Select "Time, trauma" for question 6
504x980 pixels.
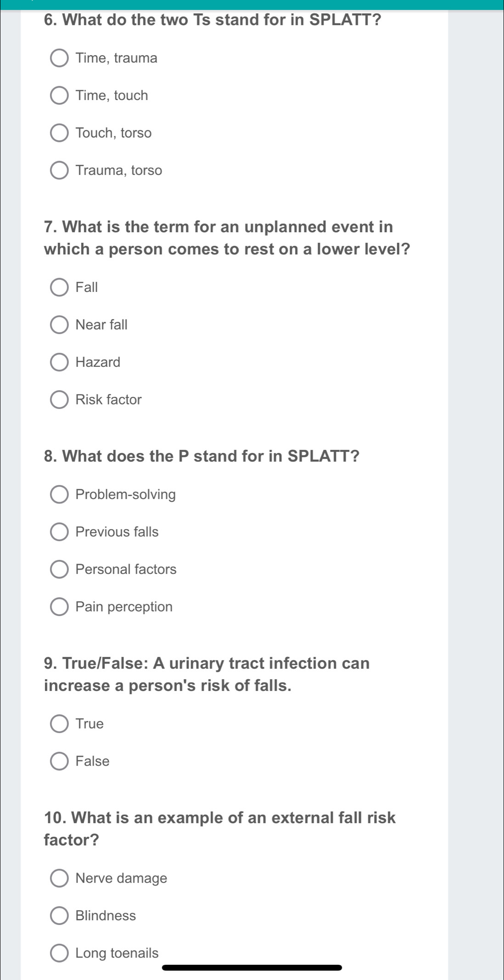[x=60, y=58]
